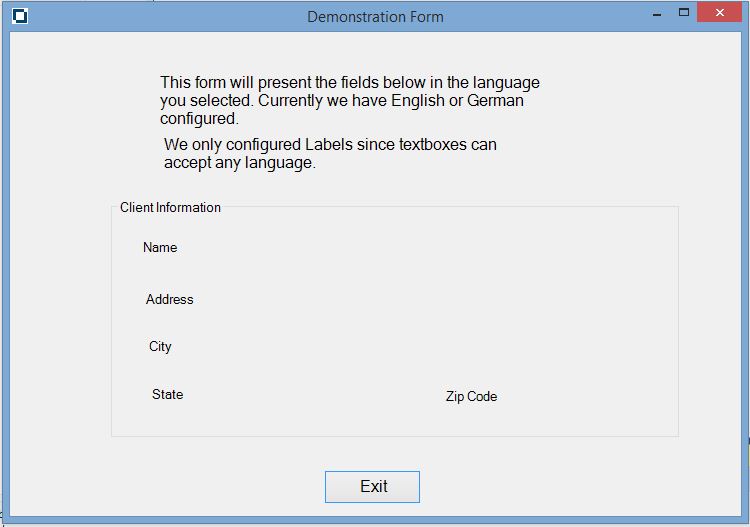Maximize the Demonstration Form window
Image resolution: width=750 pixels, height=527 pixels.
(x=684, y=13)
